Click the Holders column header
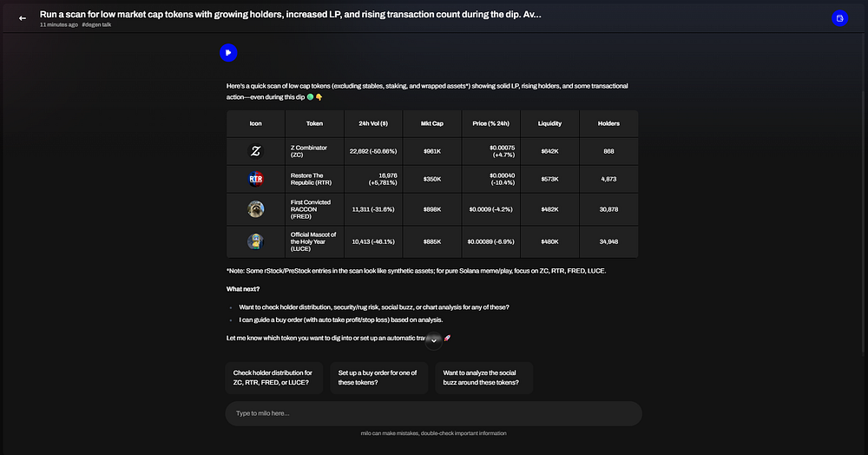The image size is (868, 455). [608, 123]
